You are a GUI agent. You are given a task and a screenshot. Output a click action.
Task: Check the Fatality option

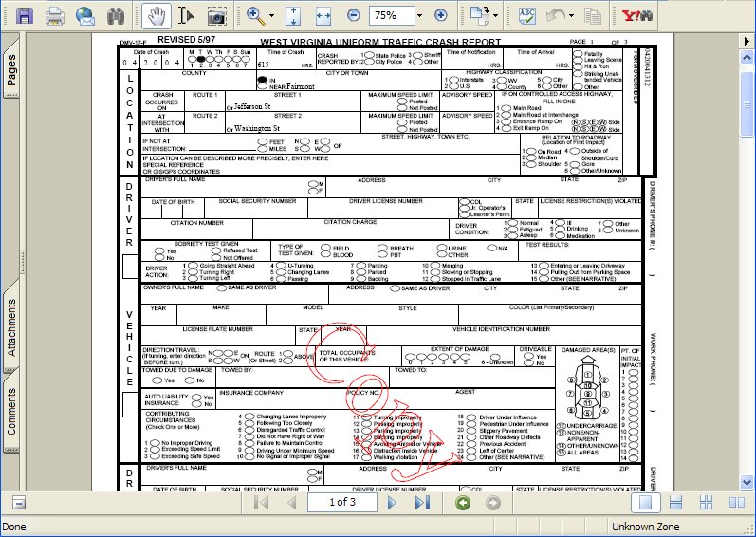[x=578, y=54]
